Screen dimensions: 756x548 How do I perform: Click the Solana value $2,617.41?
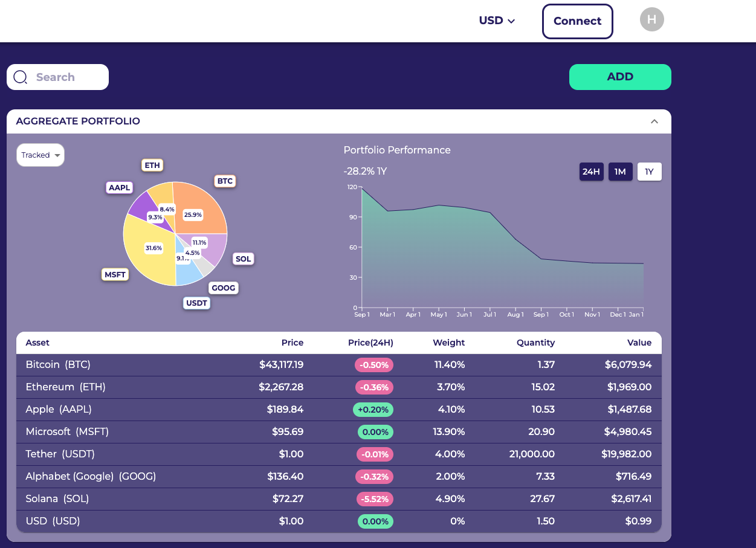(x=632, y=499)
